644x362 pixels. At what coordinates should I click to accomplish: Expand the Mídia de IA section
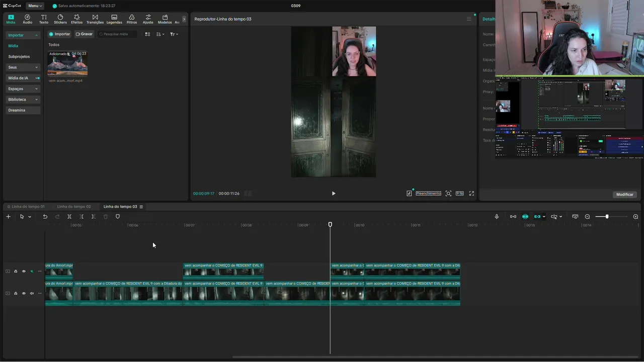pos(23,78)
